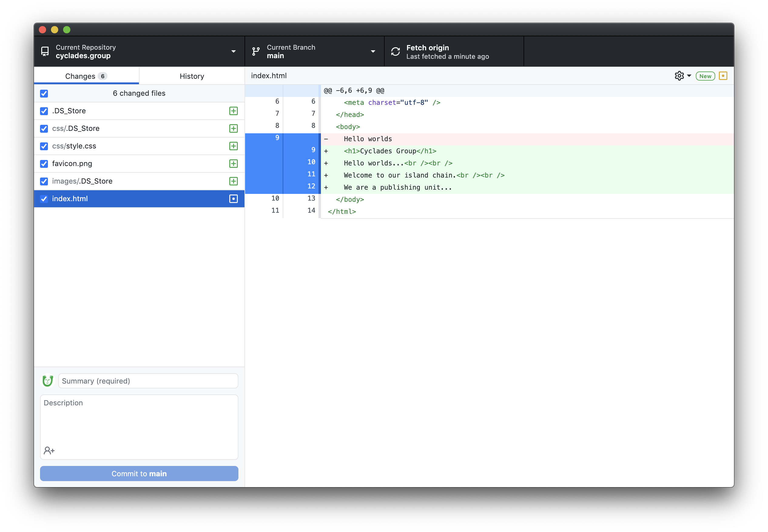Screen dimensions: 768x532
Task: Select the Changes tab
Action: coord(86,76)
